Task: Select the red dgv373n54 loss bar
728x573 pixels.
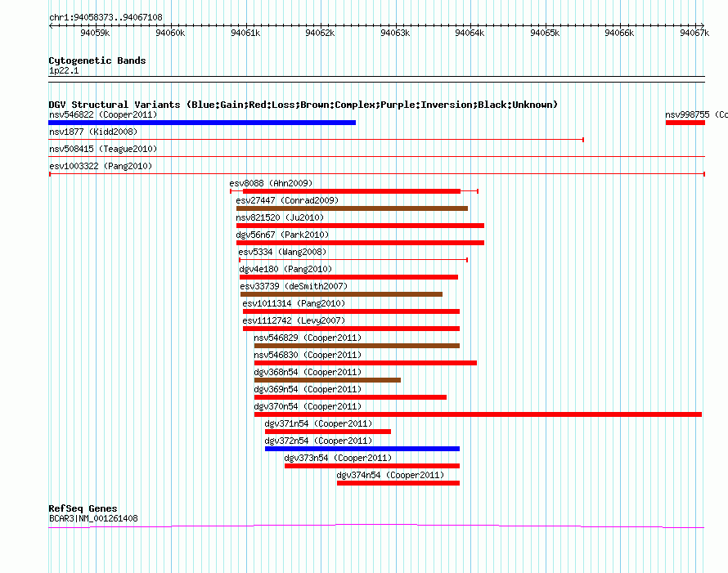Action: 372,466
